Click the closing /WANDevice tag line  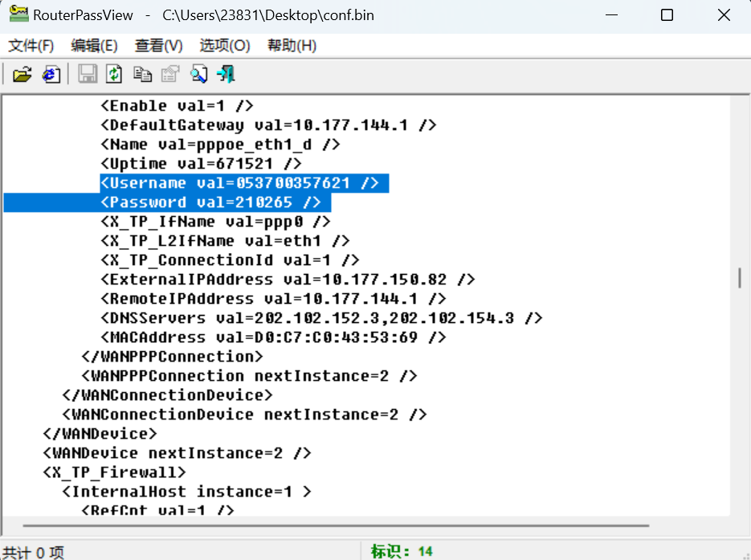pyautogui.click(x=100, y=434)
